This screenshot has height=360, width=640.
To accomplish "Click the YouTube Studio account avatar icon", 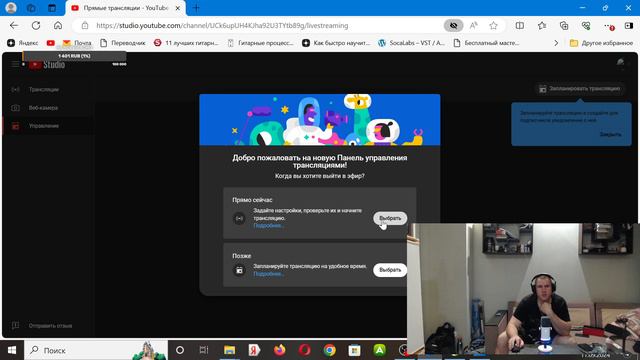I will click(x=620, y=62).
